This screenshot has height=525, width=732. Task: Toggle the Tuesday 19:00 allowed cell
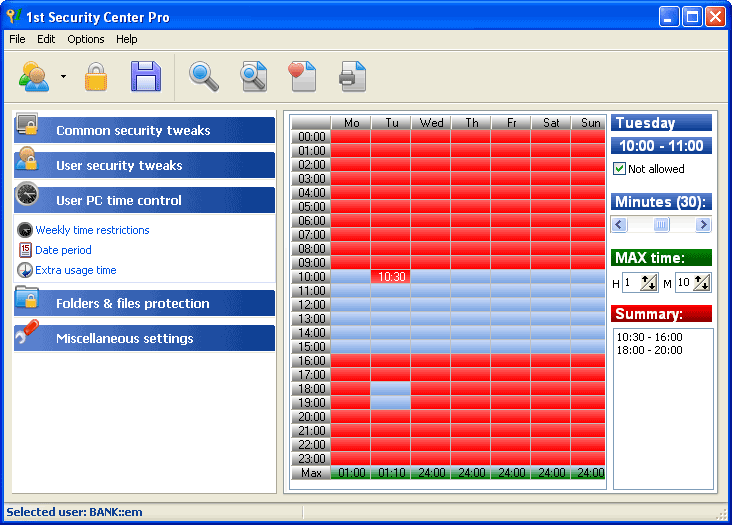[391, 403]
